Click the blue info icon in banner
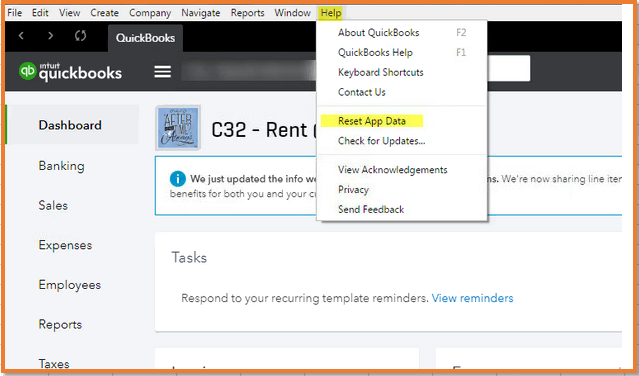The height and width of the screenshot is (376, 639). pos(178,179)
